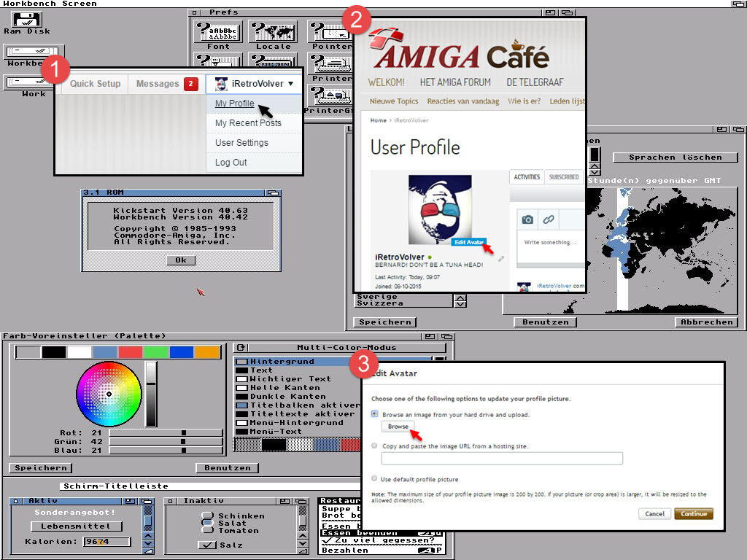Toggle the Salz checkbox

click(x=207, y=545)
